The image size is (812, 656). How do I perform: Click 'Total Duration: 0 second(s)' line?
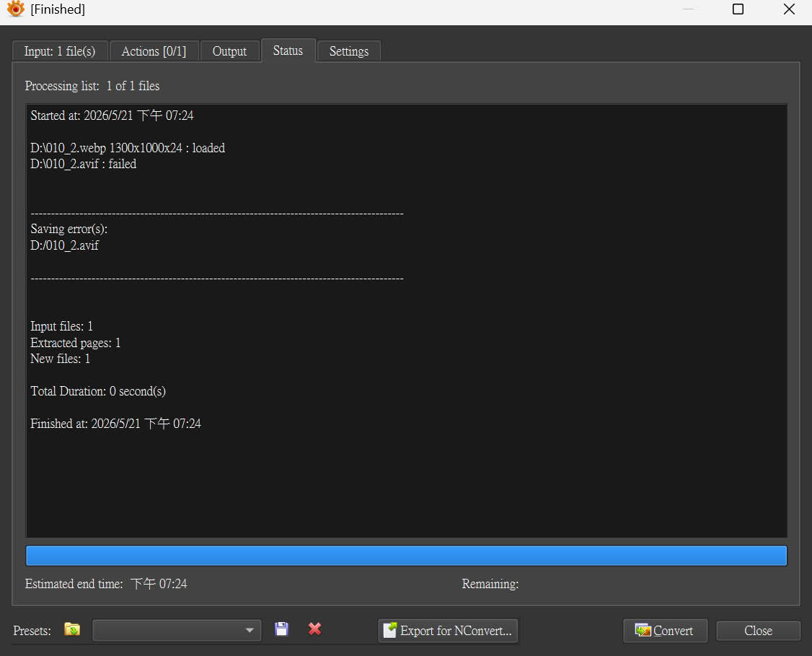(98, 391)
